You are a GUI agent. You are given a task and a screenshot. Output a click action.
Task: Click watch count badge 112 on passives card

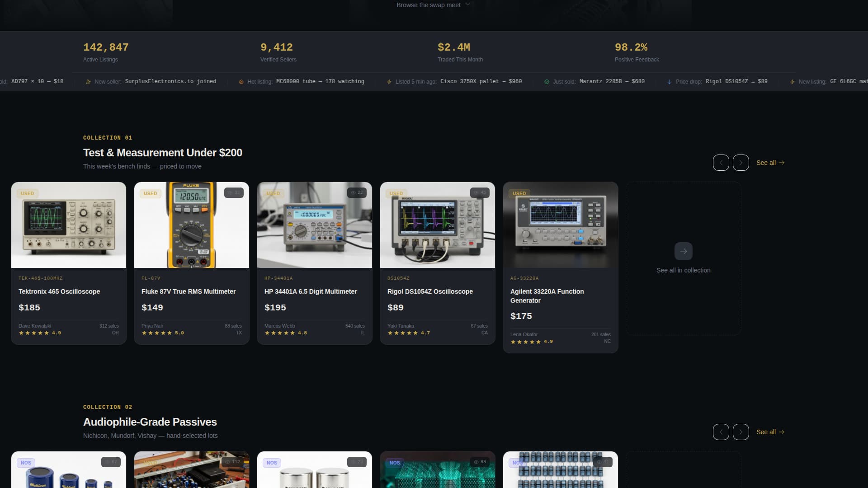[233, 462]
